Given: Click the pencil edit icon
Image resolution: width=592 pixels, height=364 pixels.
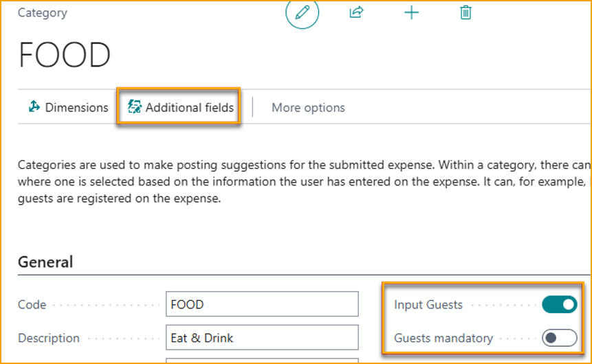Looking at the screenshot, I should (x=303, y=13).
